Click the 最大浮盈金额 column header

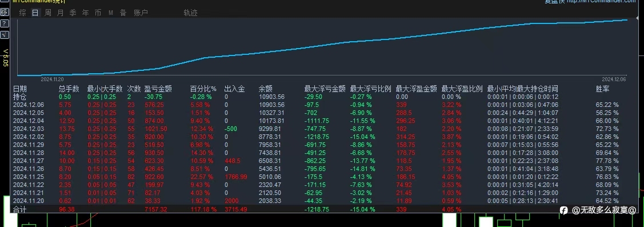point(417,89)
